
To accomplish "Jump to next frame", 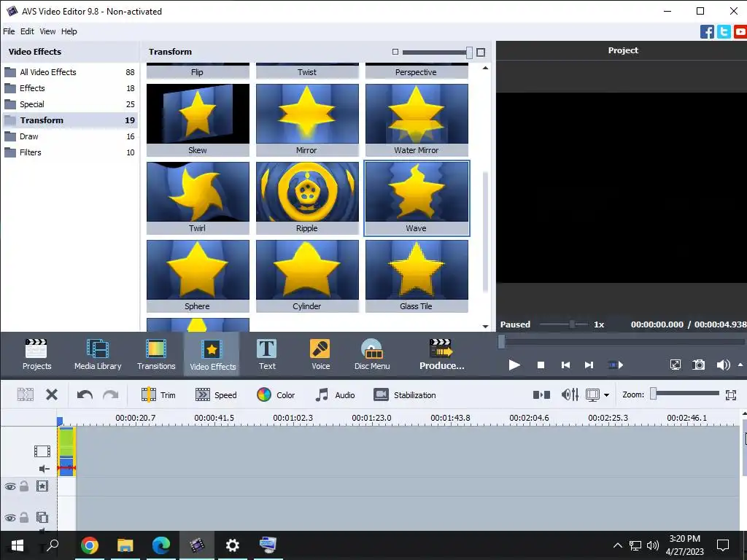I will click(x=589, y=365).
